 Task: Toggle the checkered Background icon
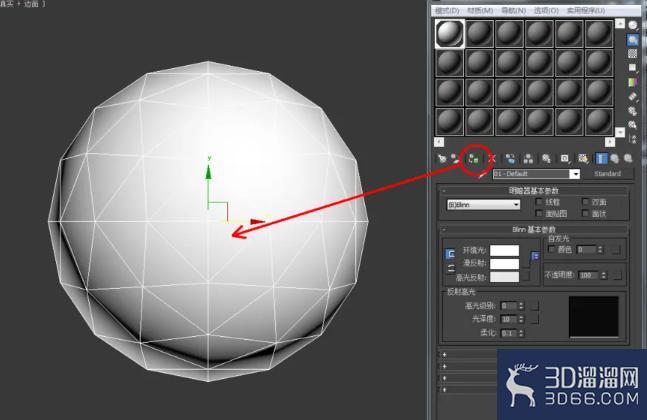[633, 54]
